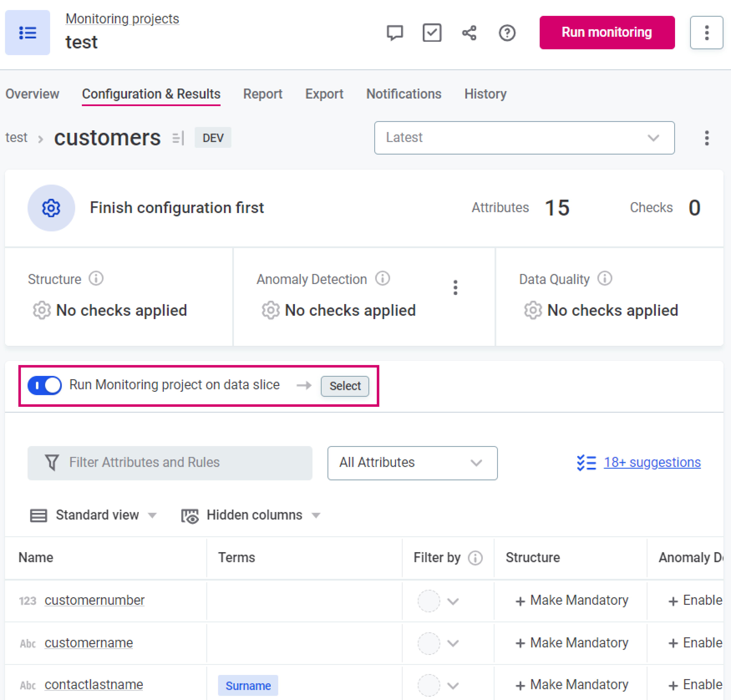Click the Select data slice button

(x=345, y=386)
